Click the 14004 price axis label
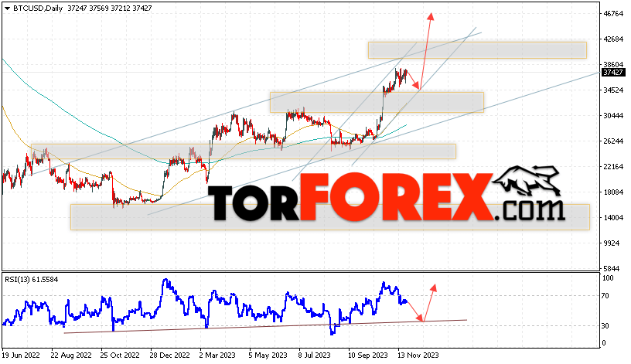The height and width of the screenshot is (364, 631). coord(613,218)
